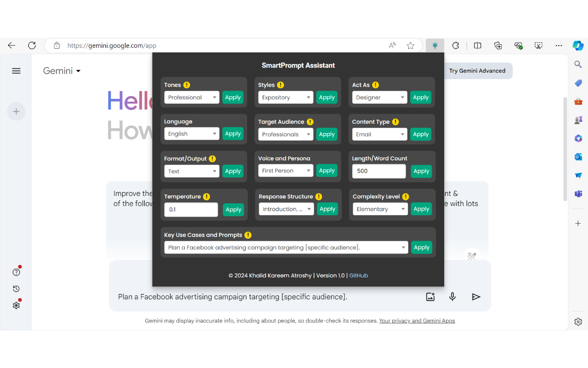The width and height of the screenshot is (588, 368).
Task: Open Your privacy and Gemini Apps link
Action: click(417, 321)
